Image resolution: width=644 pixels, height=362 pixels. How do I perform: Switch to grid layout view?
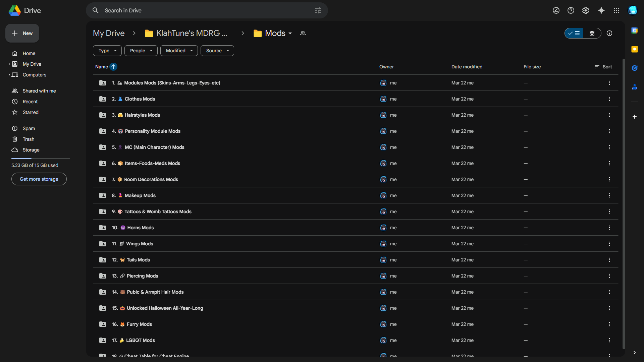pos(592,33)
